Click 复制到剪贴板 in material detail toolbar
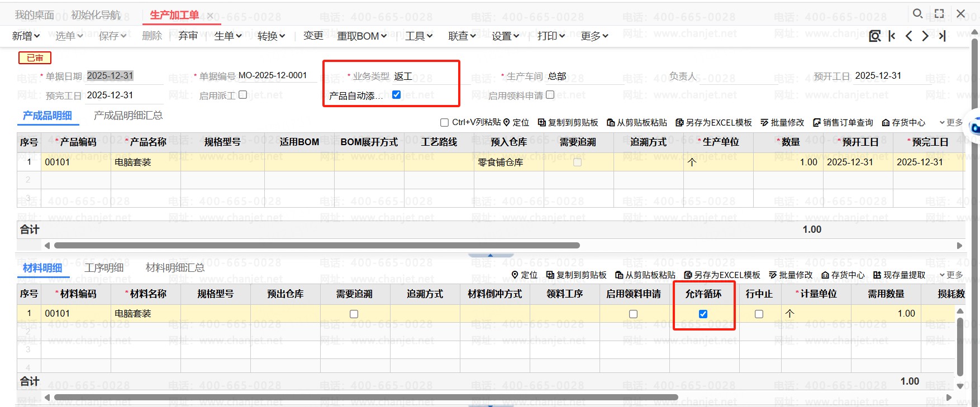 click(576, 275)
